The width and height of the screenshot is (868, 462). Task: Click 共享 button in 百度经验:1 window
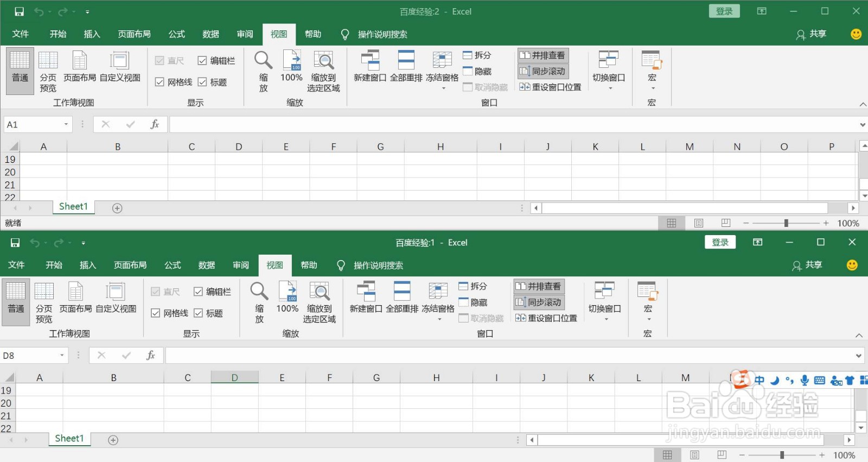807,265
